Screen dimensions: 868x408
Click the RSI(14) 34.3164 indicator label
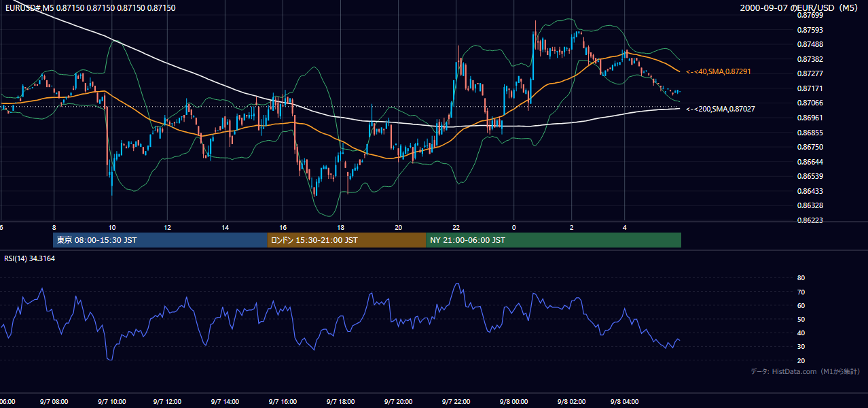coord(29,258)
